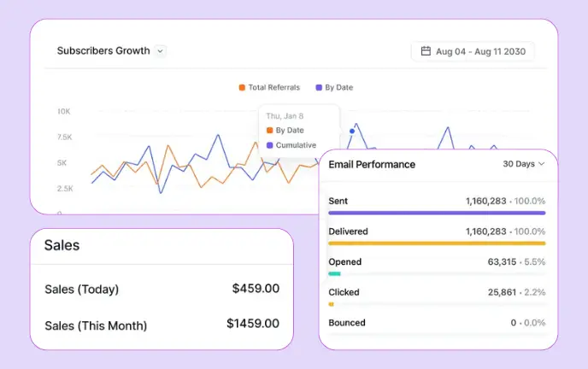This screenshot has width=588, height=369.
Task: Click the 63,315 opened count
Action: [502, 262]
